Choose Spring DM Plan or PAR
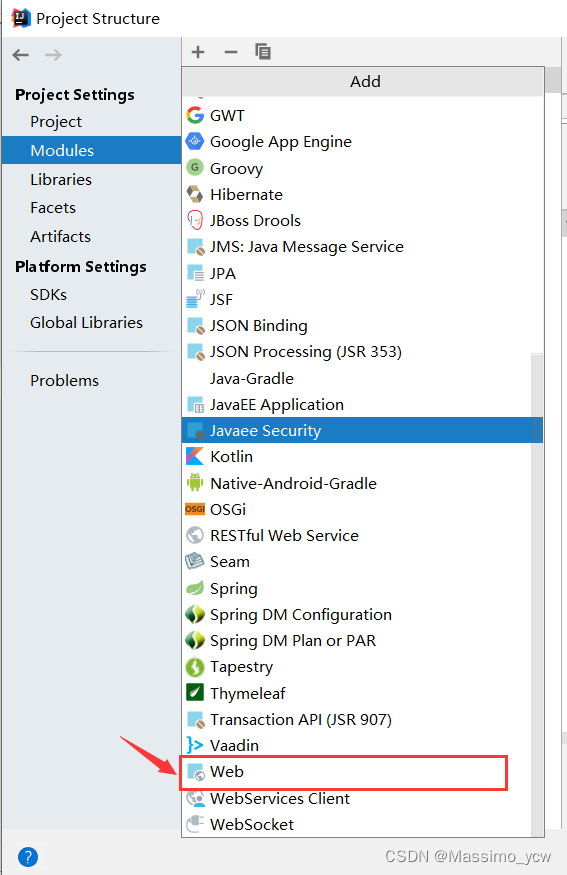567x875 pixels. (x=362, y=641)
